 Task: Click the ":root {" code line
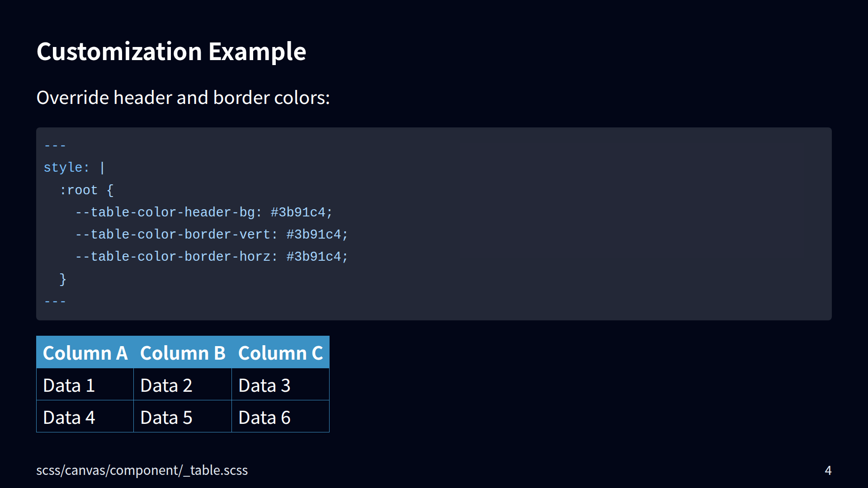86,190
